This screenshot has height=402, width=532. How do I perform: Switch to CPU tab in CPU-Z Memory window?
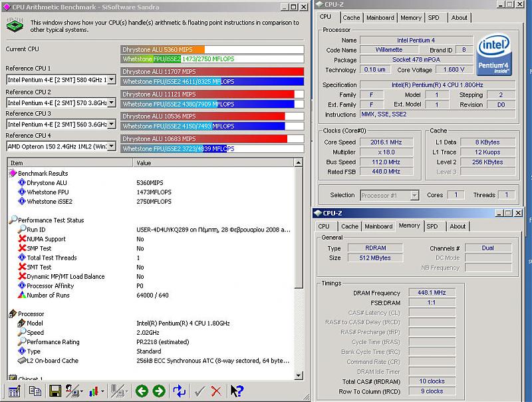(x=324, y=226)
